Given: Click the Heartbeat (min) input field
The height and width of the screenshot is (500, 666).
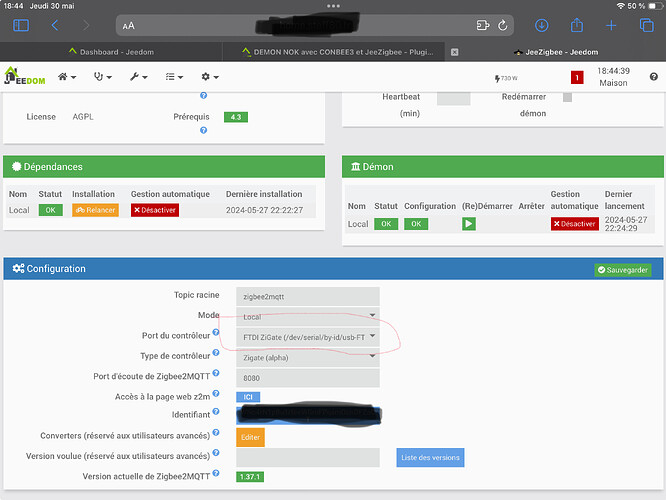Looking at the screenshot, I should coord(453,98).
